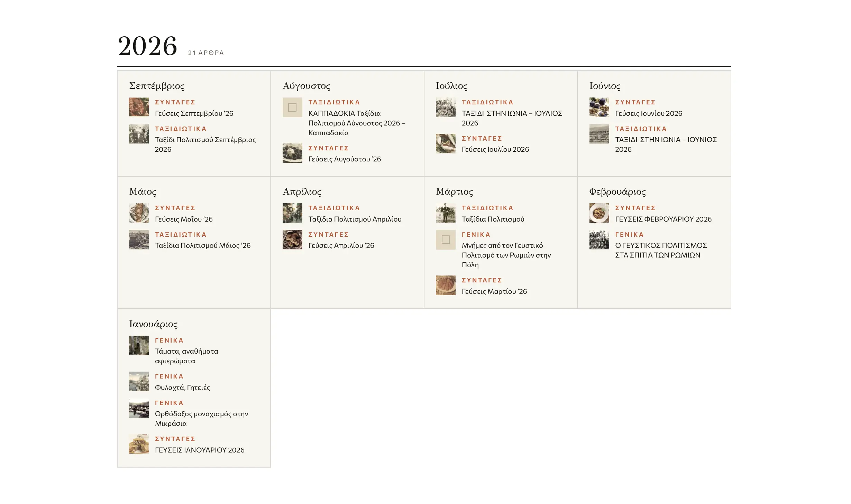
Task: Click the Ιούλιος month heading
Action: (x=452, y=86)
